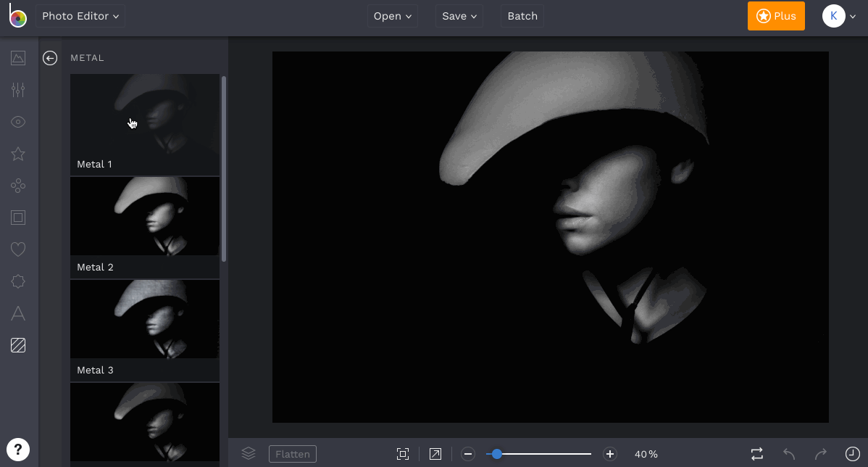Viewport: 868px width, 467px height.
Task: Open the Layers panel icon
Action: click(x=249, y=454)
